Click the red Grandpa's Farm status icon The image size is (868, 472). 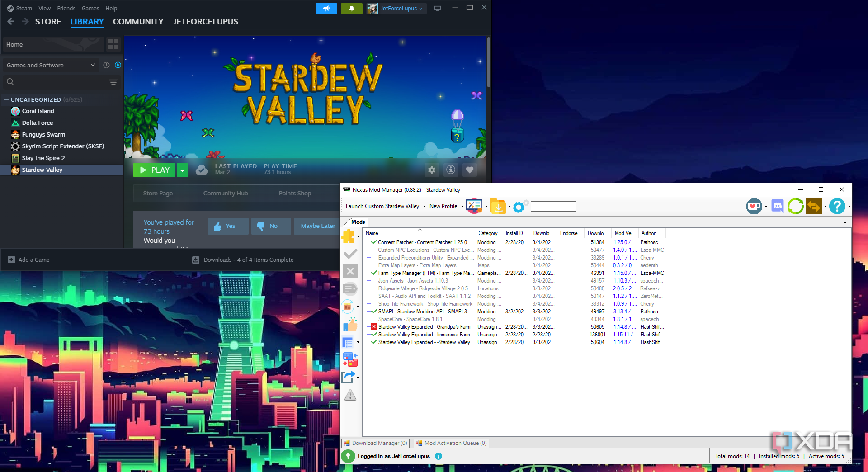(x=374, y=326)
